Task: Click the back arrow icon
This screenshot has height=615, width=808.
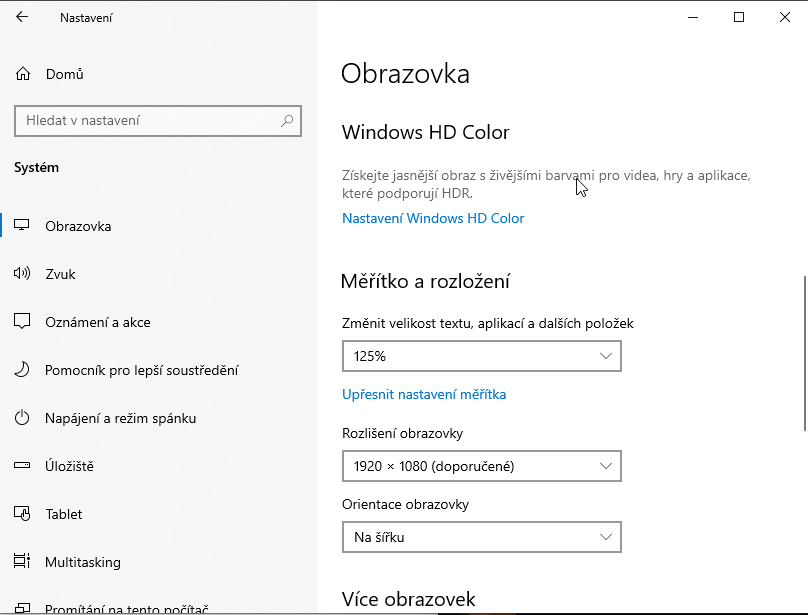Action: [x=23, y=17]
